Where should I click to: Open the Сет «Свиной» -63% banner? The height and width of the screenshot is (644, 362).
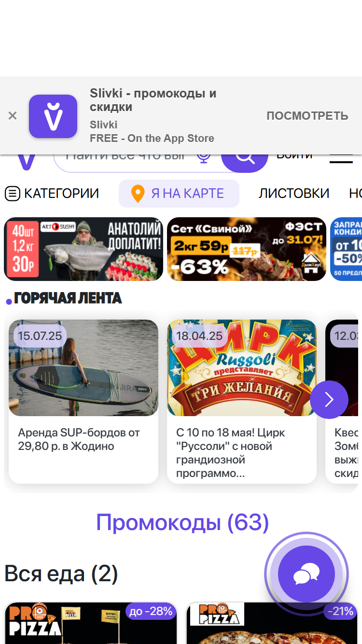click(247, 249)
